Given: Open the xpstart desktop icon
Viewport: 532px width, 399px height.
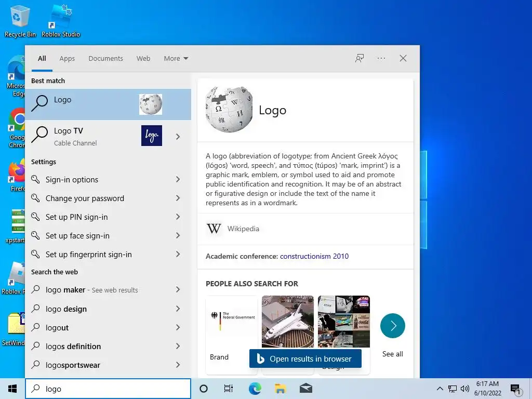Looking at the screenshot, I should pos(15,226).
